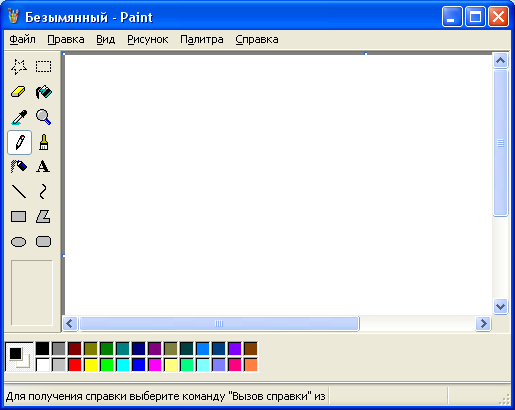Minimize the Paint window

452,16
